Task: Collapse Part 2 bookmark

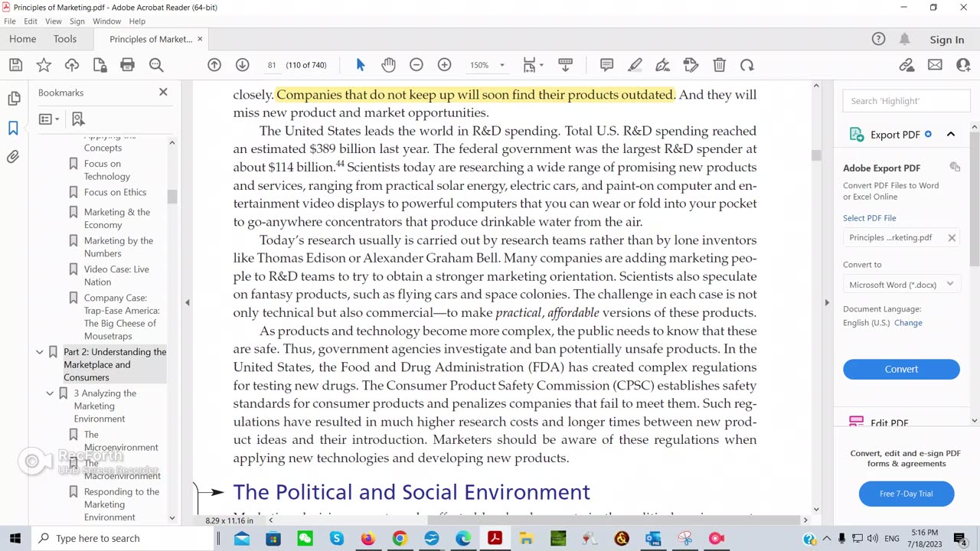Action: coord(40,352)
